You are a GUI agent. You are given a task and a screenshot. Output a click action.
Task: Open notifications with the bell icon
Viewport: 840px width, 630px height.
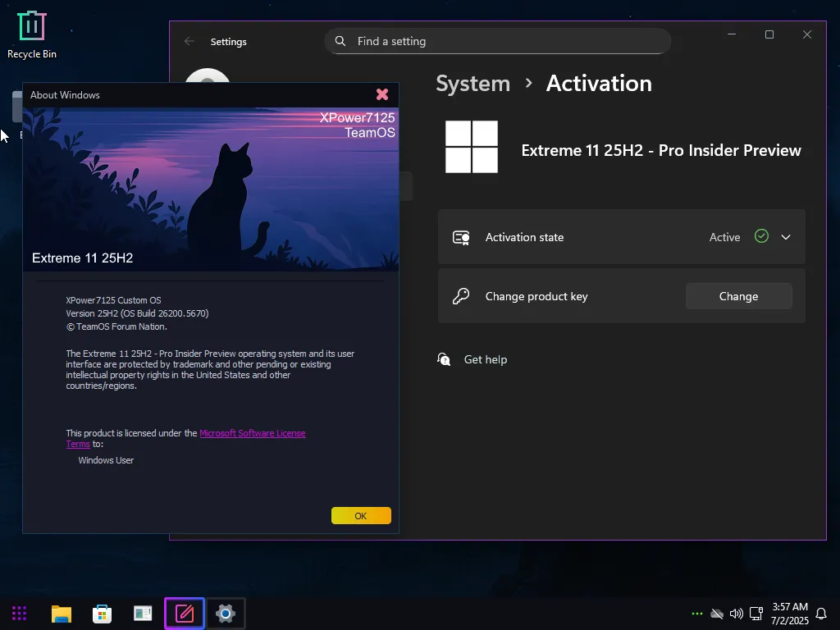coord(820,614)
